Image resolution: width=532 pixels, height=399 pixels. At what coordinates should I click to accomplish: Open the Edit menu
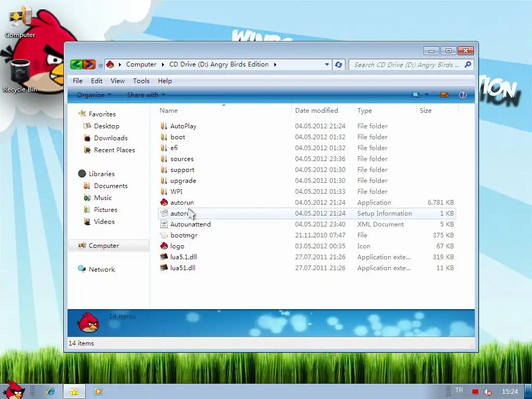click(97, 81)
